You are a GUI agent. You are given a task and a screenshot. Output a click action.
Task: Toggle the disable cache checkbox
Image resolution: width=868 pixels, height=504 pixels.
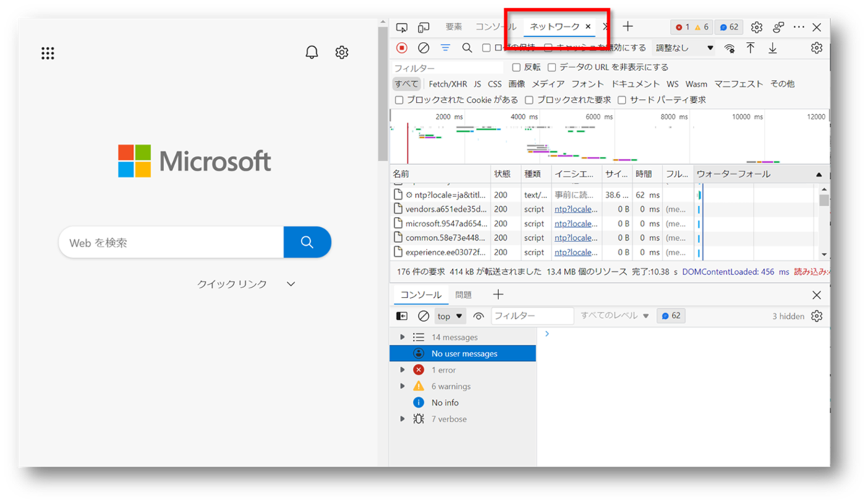click(548, 48)
